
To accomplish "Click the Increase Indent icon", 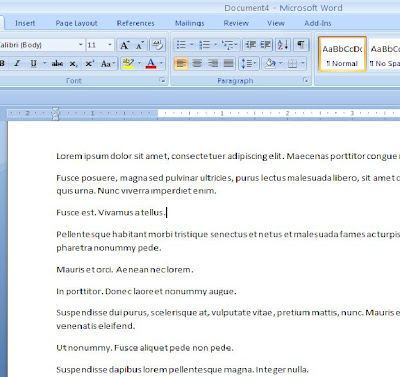I will click(x=265, y=45).
